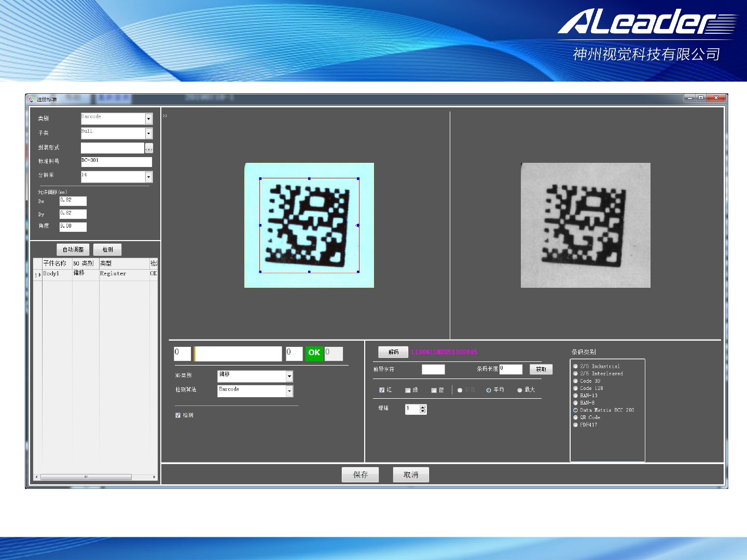Click the first 0 field before the progress bar
The width and height of the screenshot is (747, 560).
tap(183, 354)
